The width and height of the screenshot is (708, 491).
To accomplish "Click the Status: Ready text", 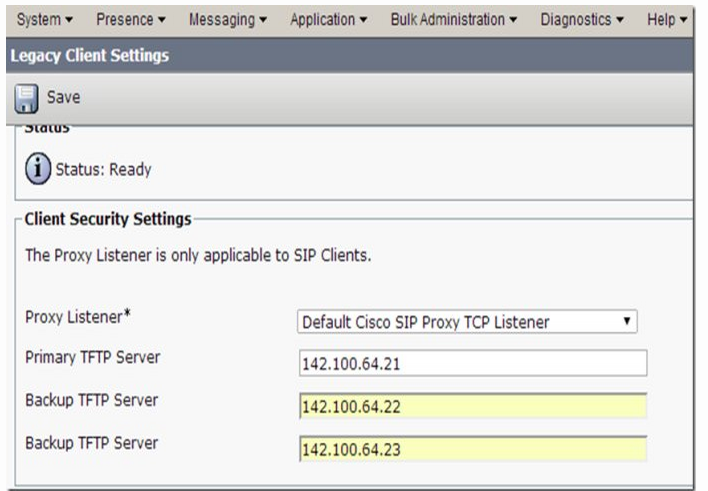I will pos(103,170).
